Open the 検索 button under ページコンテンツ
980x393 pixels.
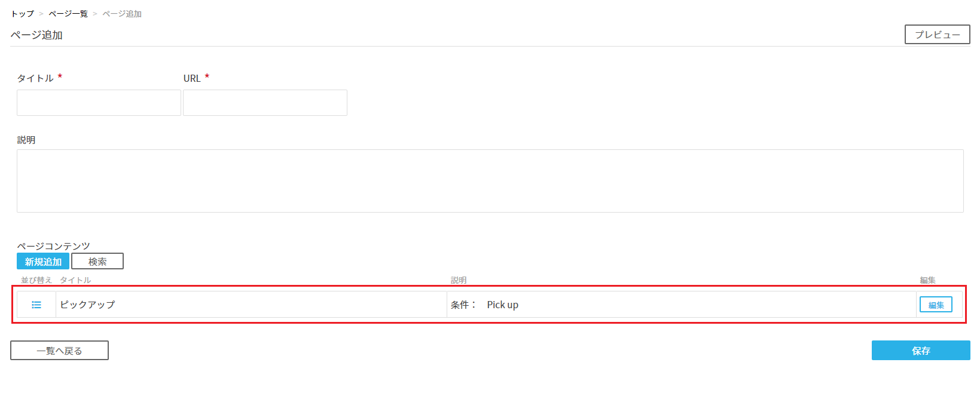point(97,262)
